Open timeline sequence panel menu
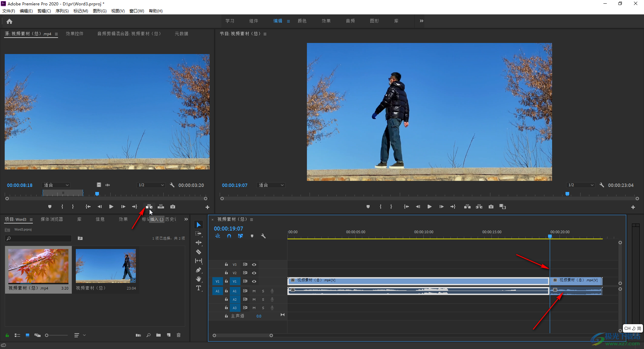Image resolution: width=644 pixels, height=349 pixels. click(252, 219)
